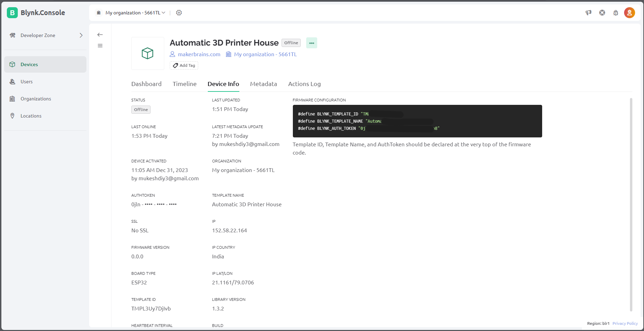Open the user profile avatar
This screenshot has width=644, height=331.
coord(630,13)
